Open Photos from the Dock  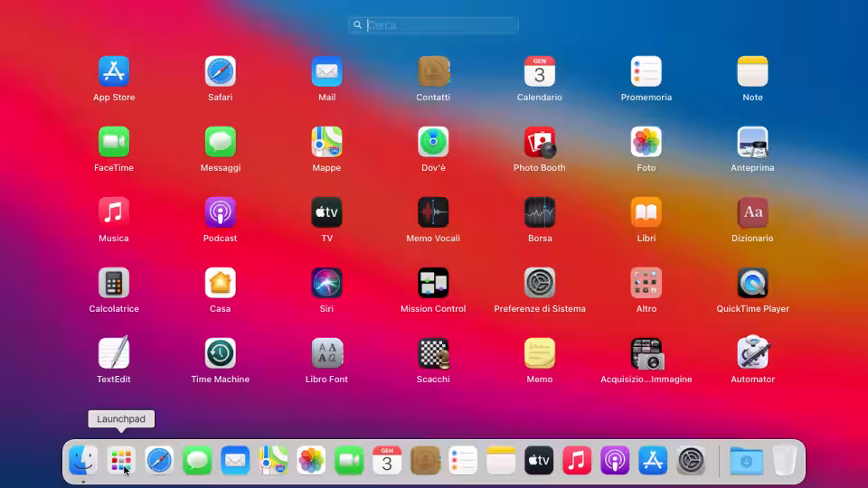311,460
